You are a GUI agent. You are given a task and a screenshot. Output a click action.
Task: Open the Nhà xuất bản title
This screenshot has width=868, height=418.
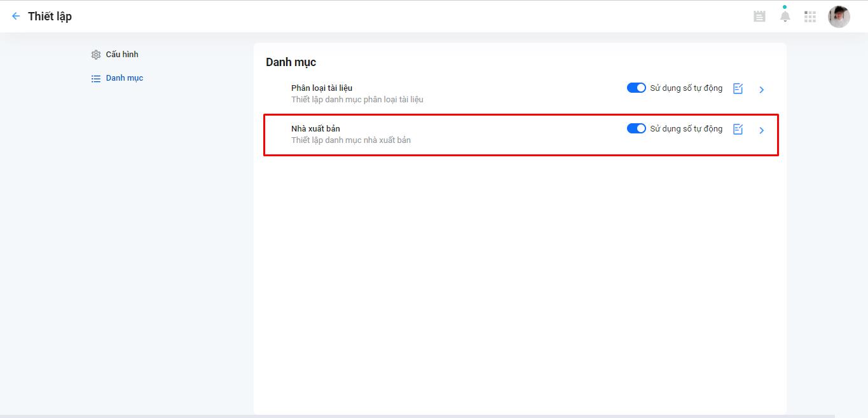pos(315,128)
